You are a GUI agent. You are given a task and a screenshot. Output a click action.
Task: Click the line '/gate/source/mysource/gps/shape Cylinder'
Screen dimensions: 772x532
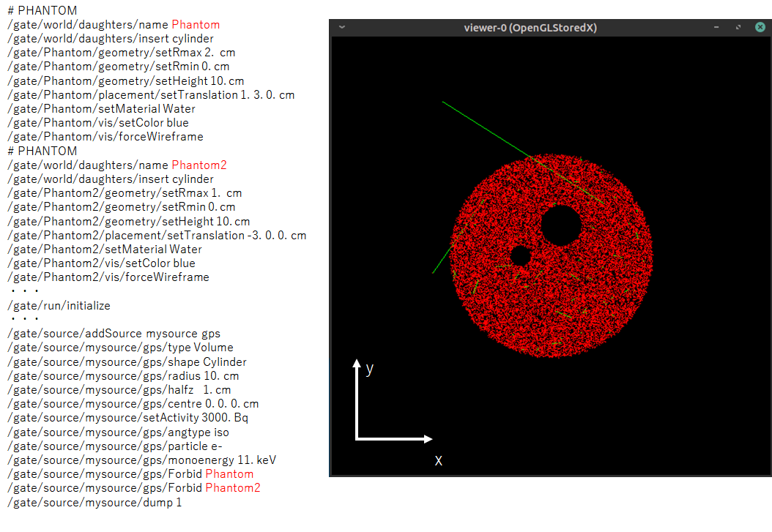pyautogui.click(x=127, y=362)
